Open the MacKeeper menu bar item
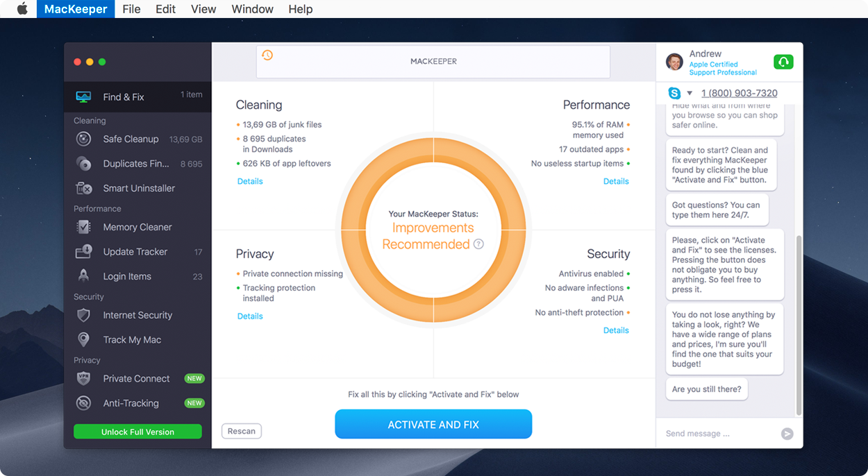 click(76, 9)
